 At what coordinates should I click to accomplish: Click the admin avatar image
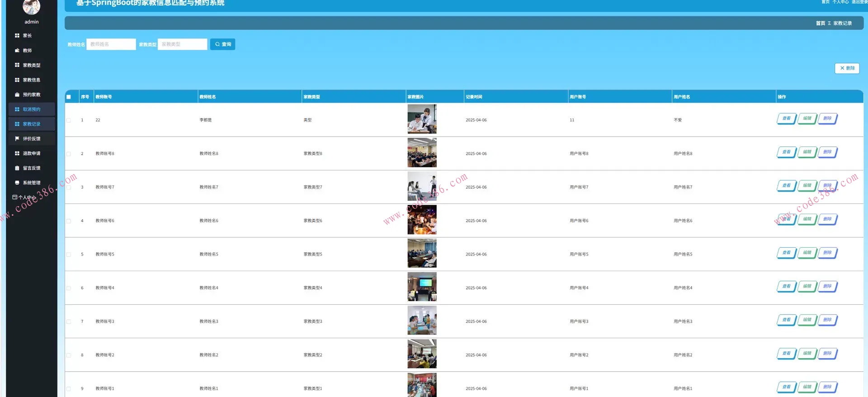point(32,7)
